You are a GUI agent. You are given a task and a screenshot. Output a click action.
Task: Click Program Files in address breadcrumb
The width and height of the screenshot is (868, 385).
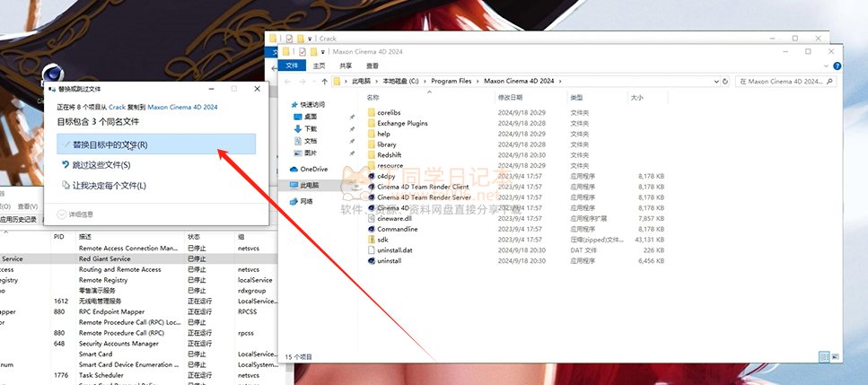[x=452, y=82]
